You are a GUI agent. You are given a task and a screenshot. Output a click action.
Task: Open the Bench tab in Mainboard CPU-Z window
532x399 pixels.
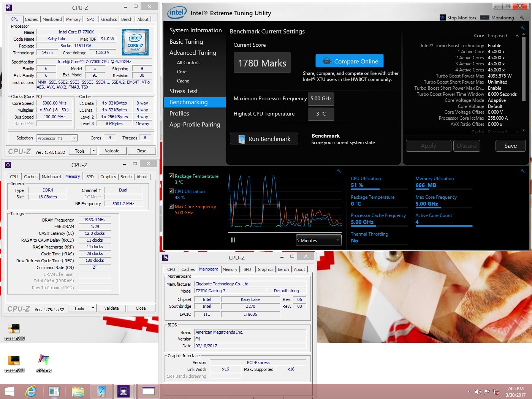coord(283,269)
